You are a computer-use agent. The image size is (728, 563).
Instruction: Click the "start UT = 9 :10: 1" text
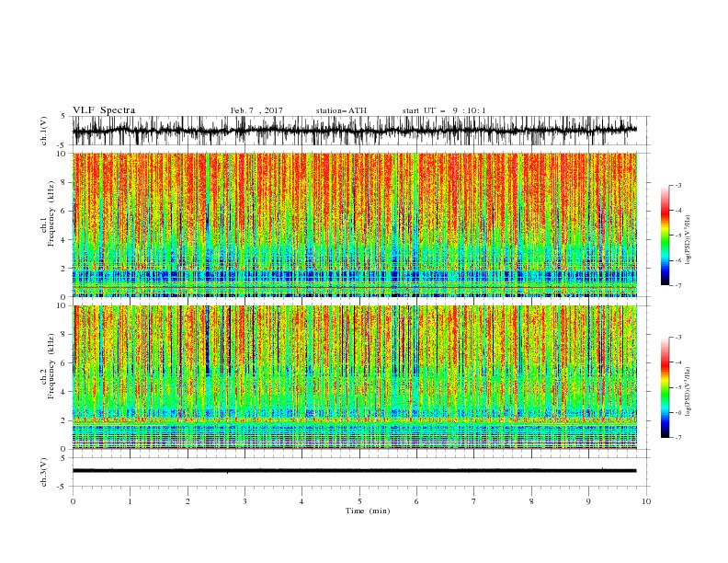tap(444, 110)
